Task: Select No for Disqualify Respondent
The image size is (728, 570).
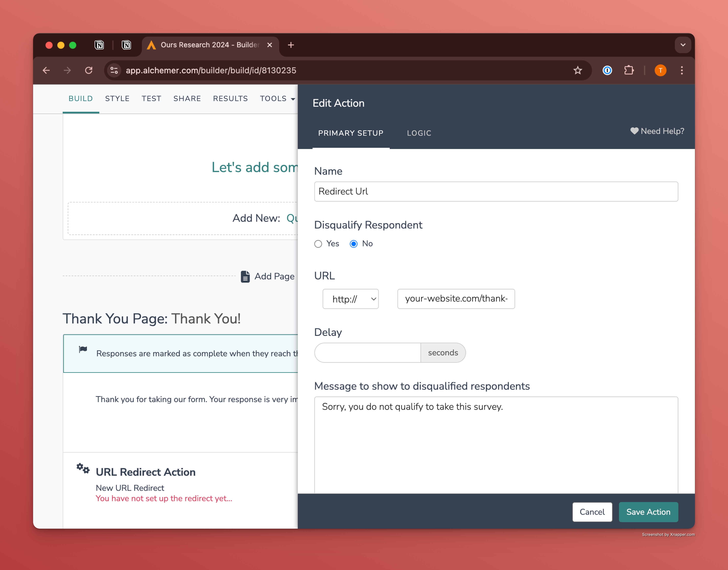Action: coord(353,244)
